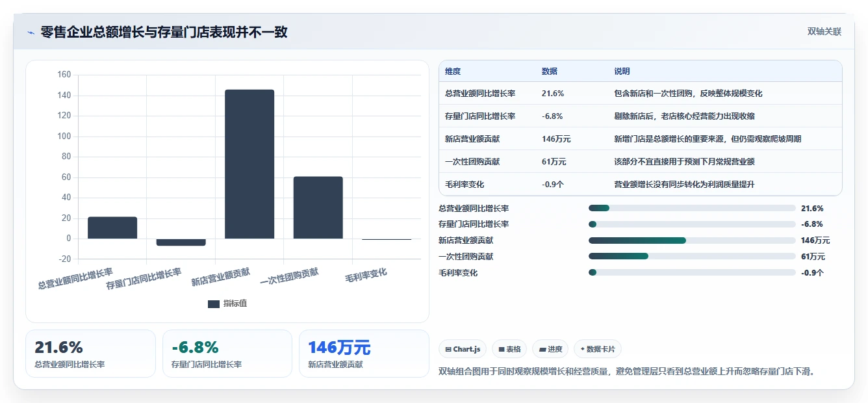Select the 一次性团购贡献 table row label
The height and width of the screenshot is (403, 868).
[x=472, y=162]
